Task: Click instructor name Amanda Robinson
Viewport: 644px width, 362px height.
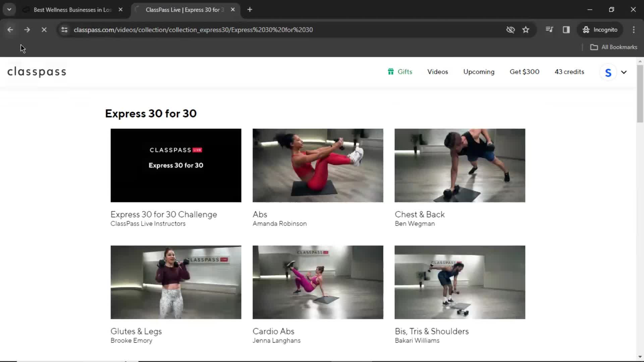Action: tap(279, 224)
